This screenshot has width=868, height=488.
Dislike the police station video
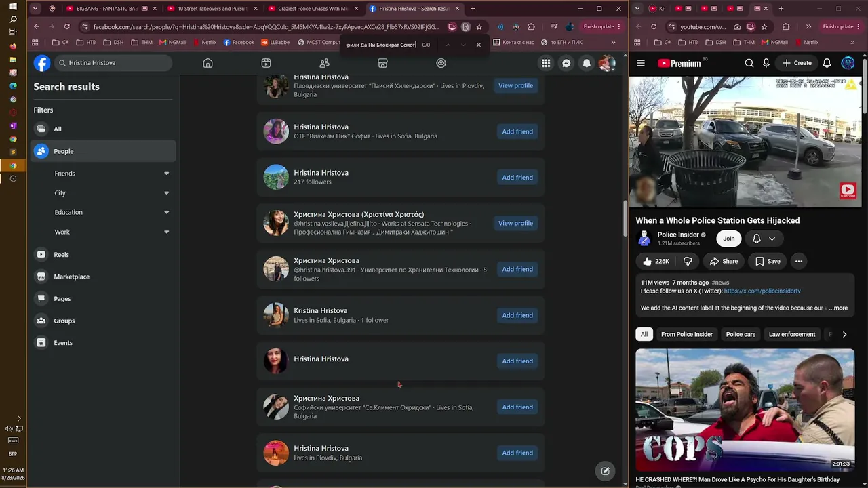coord(688,261)
